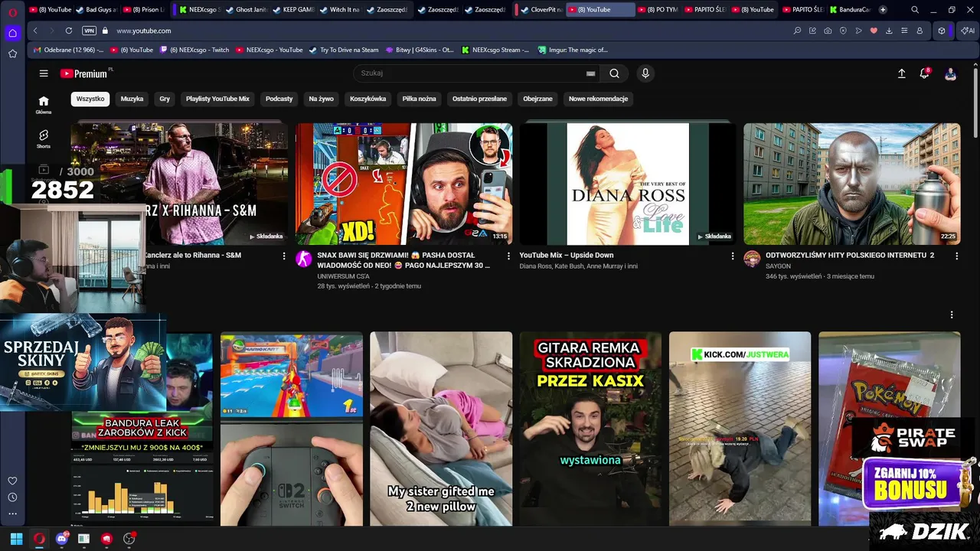
Task: Switch to the KEEP GAMB tab
Action: [293, 10]
